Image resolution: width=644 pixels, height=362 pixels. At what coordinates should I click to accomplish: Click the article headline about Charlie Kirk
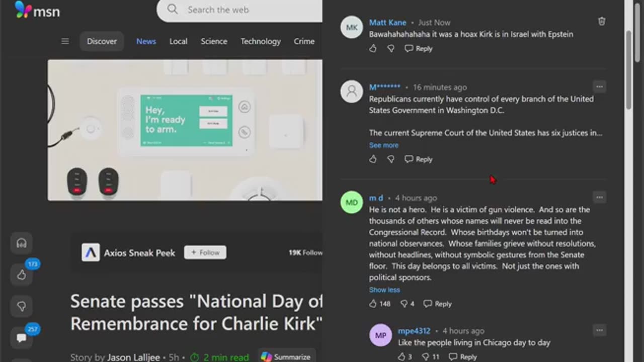coord(196,312)
